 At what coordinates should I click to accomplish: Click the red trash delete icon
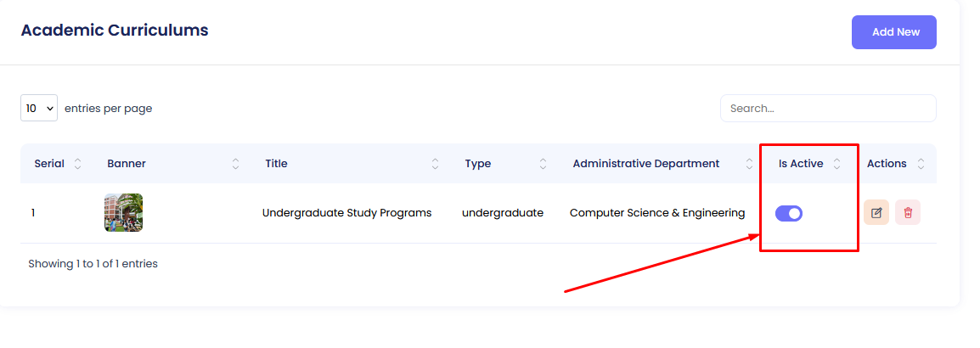(908, 213)
